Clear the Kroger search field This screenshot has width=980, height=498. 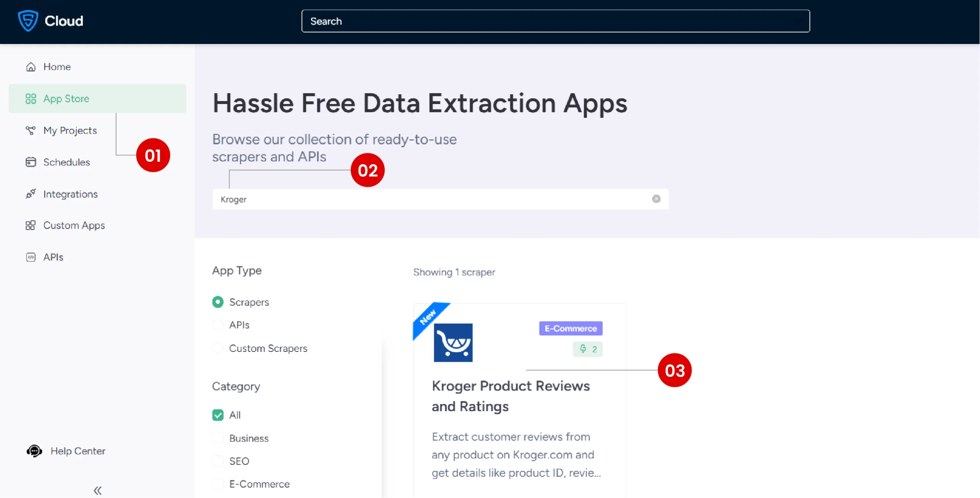point(656,199)
